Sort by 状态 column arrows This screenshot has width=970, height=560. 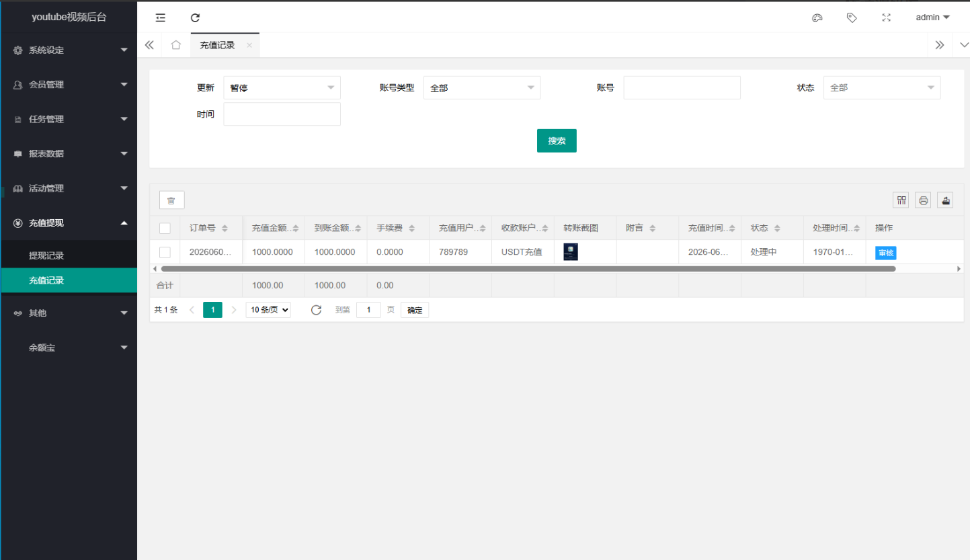(x=777, y=229)
